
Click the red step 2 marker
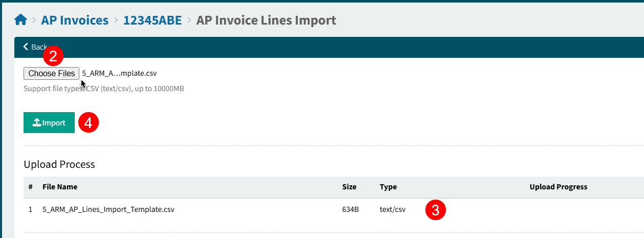[53, 56]
